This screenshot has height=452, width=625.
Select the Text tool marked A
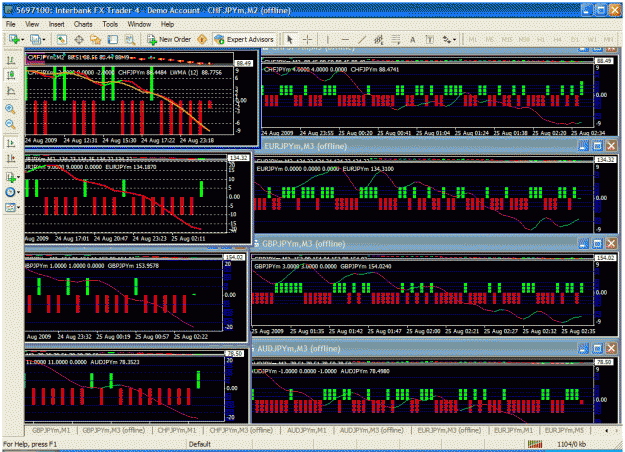coord(413,39)
